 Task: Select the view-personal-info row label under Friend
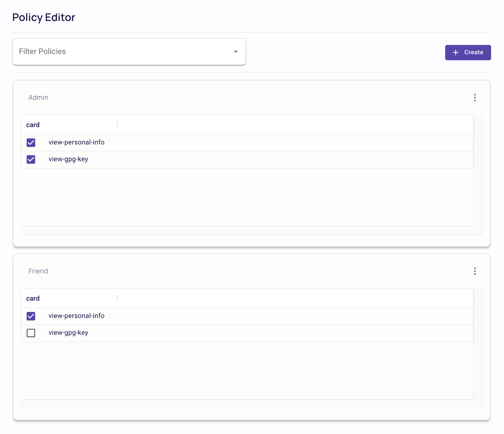(x=76, y=316)
